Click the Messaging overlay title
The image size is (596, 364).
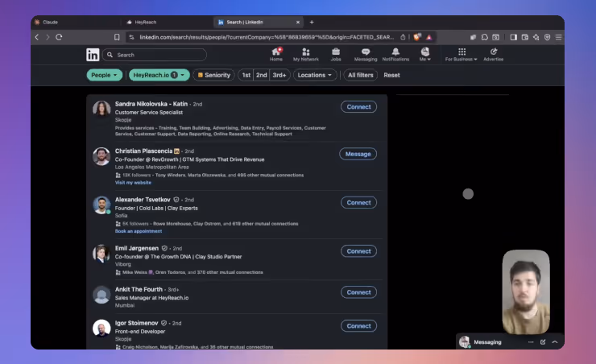(x=487, y=342)
